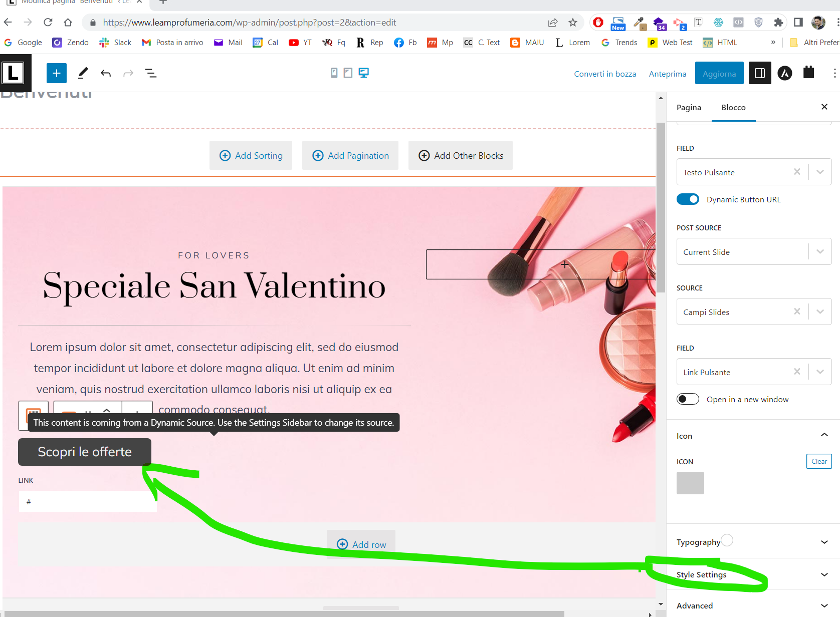Redo the last undone edit

pos(128,73)
